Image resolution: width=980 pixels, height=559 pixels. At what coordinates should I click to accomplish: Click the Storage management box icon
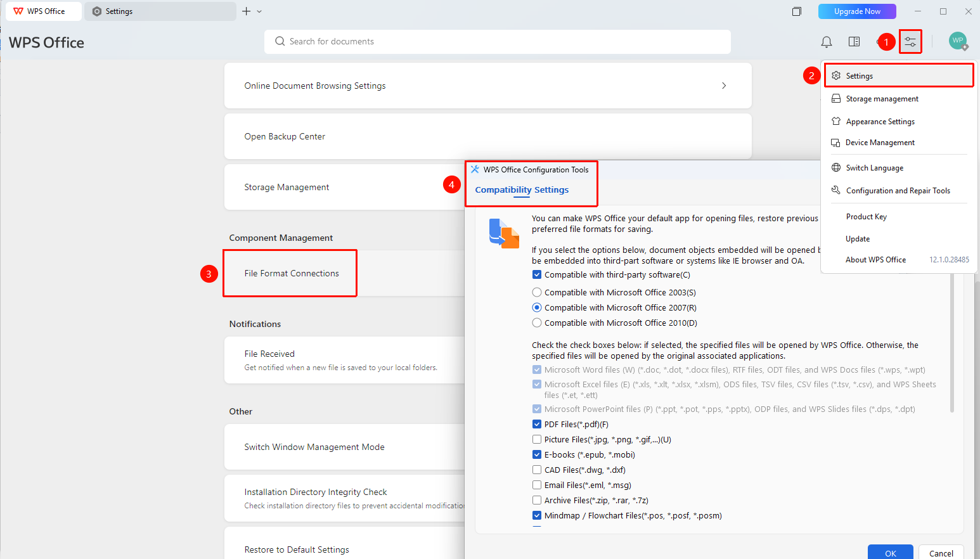pyautogui.click(x=836, y=99)
